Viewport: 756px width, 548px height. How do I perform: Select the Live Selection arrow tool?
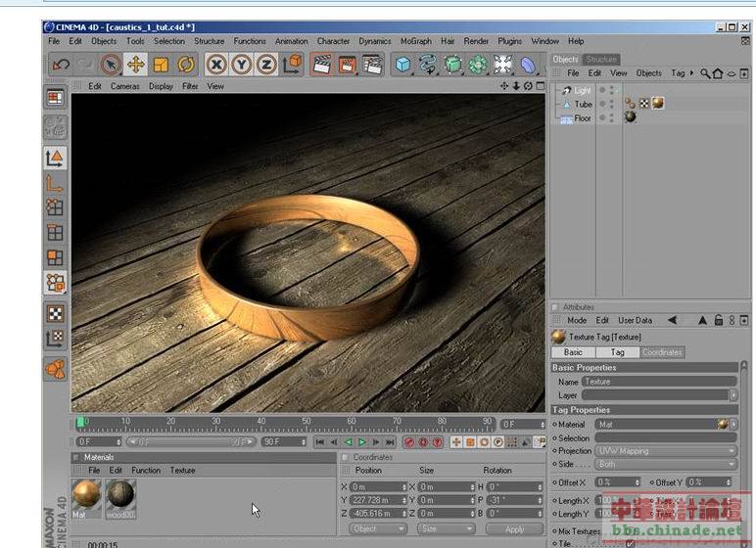[x=110, y=65]
